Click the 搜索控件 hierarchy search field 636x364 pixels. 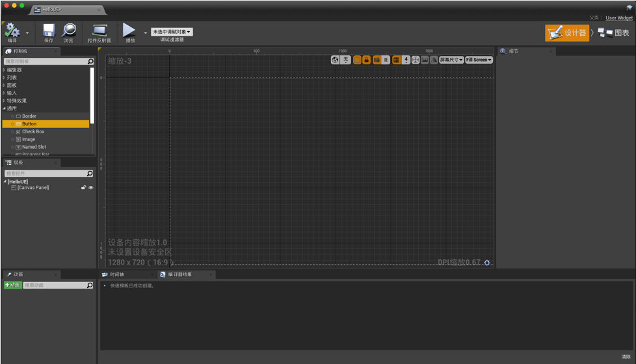[x=49, y=174]
